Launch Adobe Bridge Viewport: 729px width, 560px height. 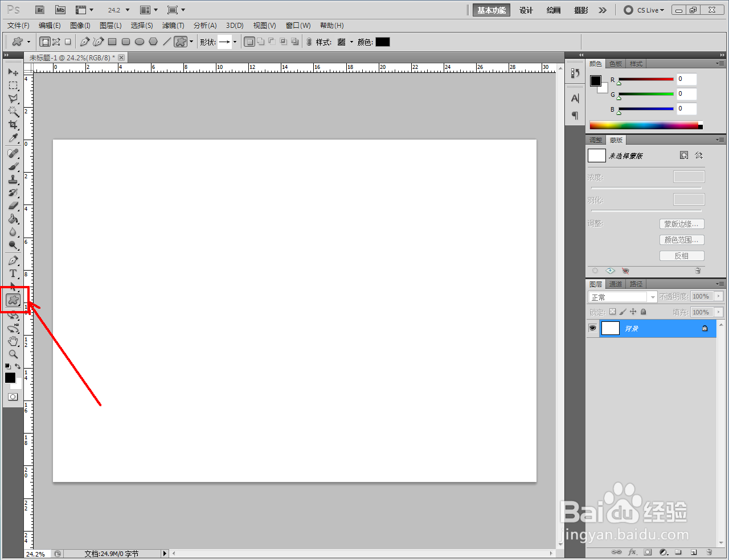pos(40,10)
